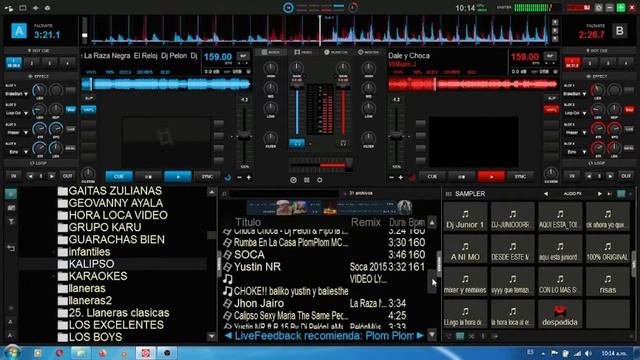The height and width of the screenshot is (360, 640).
Task: Switch to Scratch mixer tab
Action: [x=336, y=52]
